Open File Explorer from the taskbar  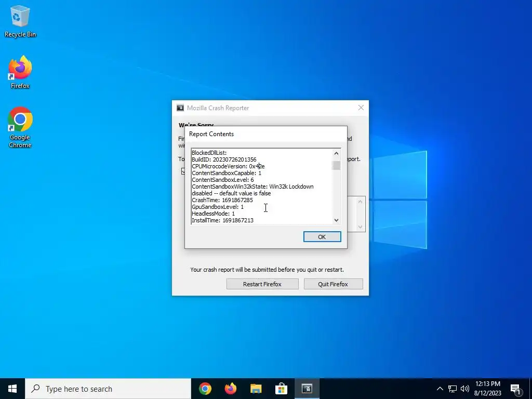click(x=256, y=389)
